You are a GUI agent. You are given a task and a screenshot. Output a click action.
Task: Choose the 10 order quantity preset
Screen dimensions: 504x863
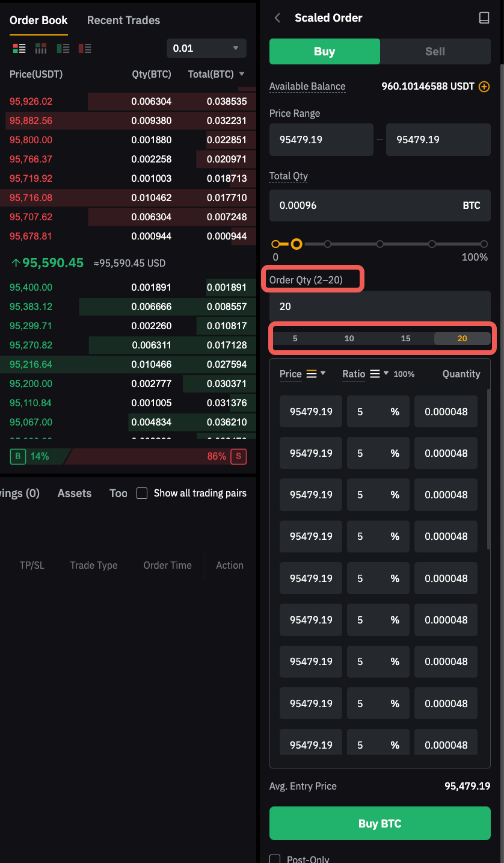click(x=349, y=339)
